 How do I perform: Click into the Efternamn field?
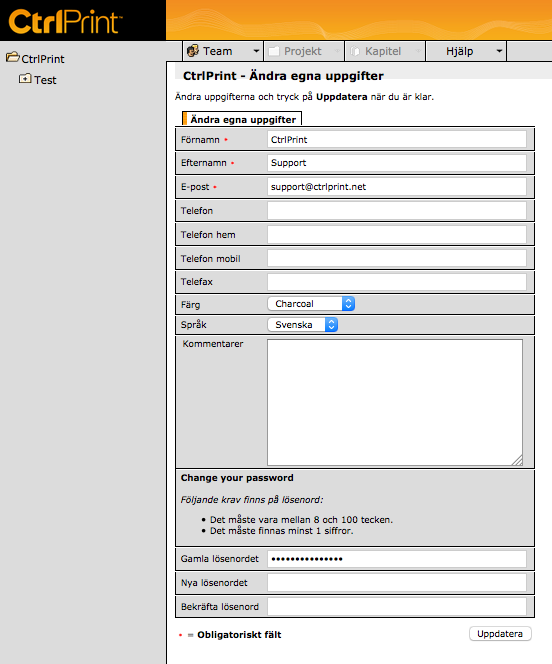coord(397,163)
